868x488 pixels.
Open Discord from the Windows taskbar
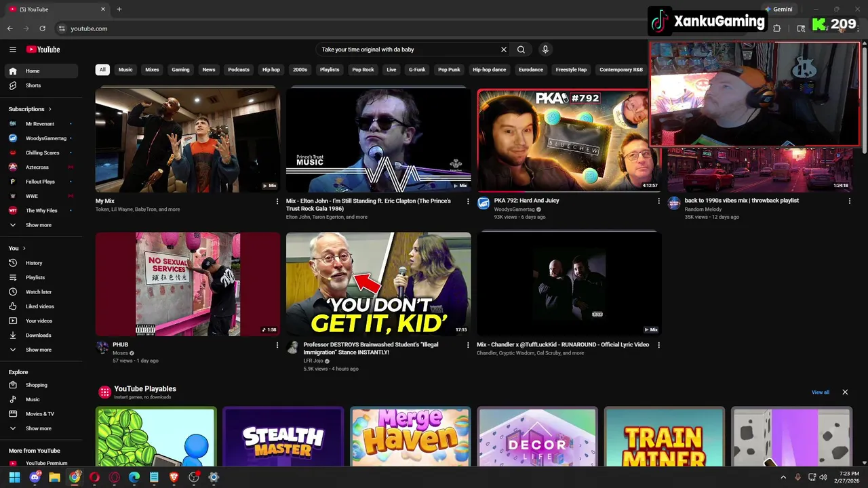coord(35,477)
